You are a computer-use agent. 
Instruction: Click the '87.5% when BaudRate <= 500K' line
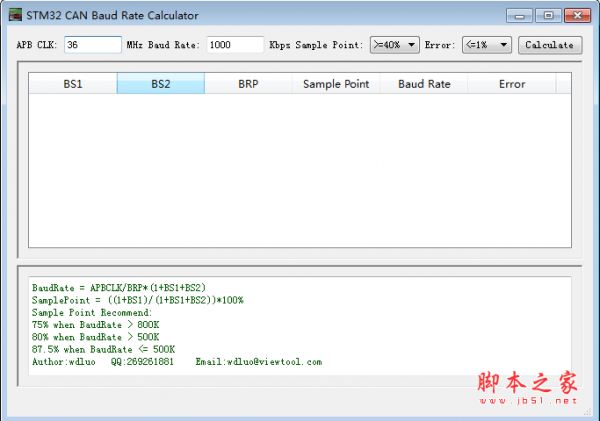coord(103,349)
